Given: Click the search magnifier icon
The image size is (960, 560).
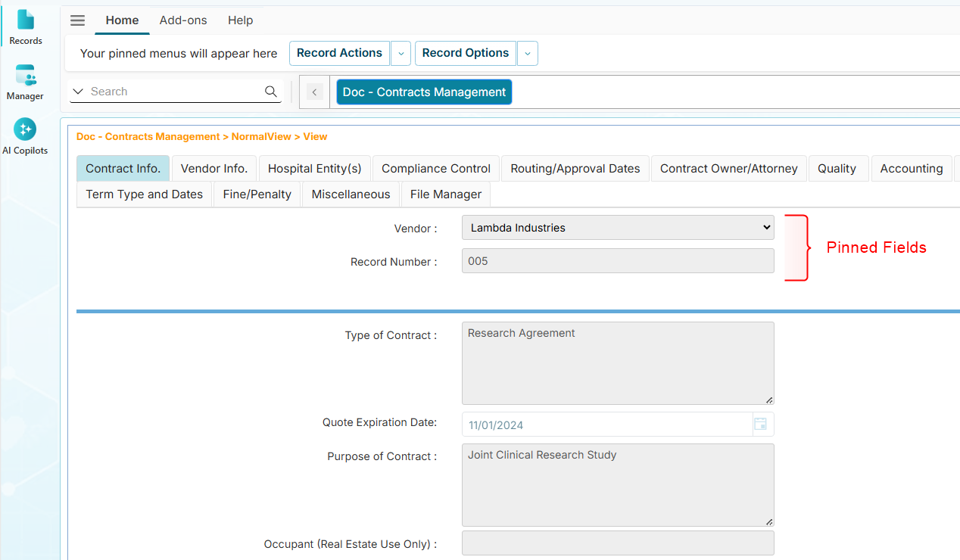Looking at the screenshot, I should [271, 91].
